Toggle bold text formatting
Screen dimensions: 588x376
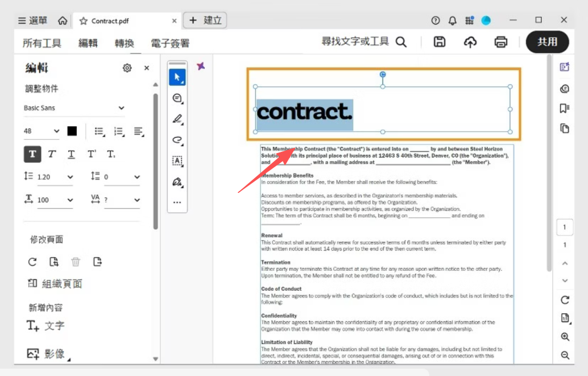click(x=32, y=154)
